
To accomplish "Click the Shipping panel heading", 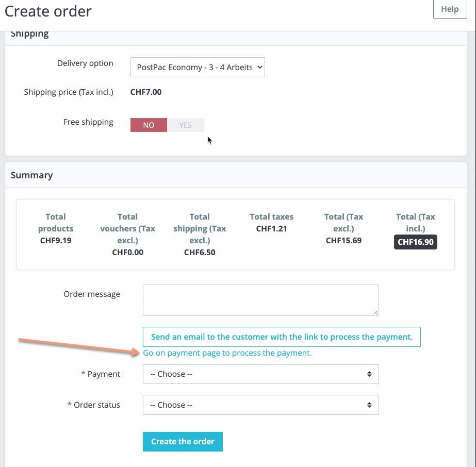I will [30, 34].
